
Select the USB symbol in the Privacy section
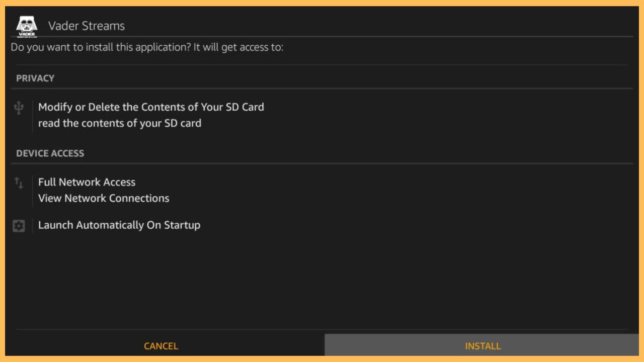(x=19, y=107)
